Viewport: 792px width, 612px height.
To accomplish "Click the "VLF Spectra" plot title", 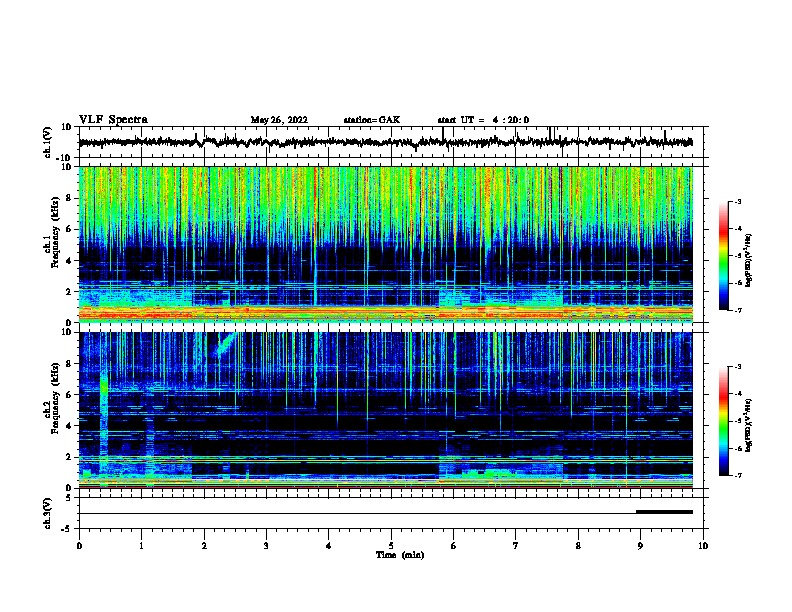I will 113,120.
